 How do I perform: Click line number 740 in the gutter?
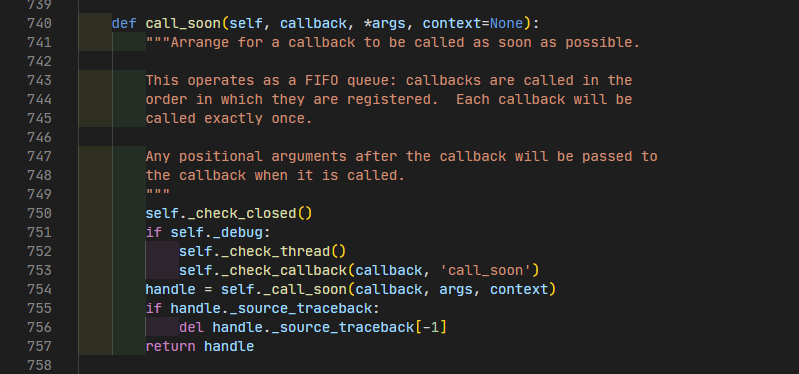click(39, 23)
